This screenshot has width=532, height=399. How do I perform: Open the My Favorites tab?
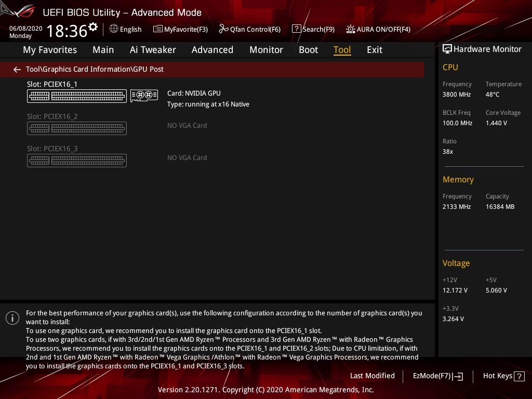(x=50, y=50)
